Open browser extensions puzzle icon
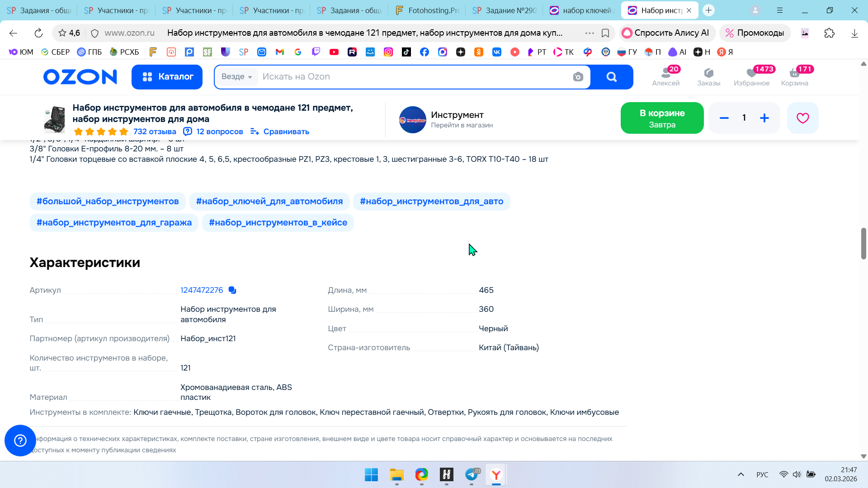The width and height of the screenshot is (868, 488). coord(829,33)
